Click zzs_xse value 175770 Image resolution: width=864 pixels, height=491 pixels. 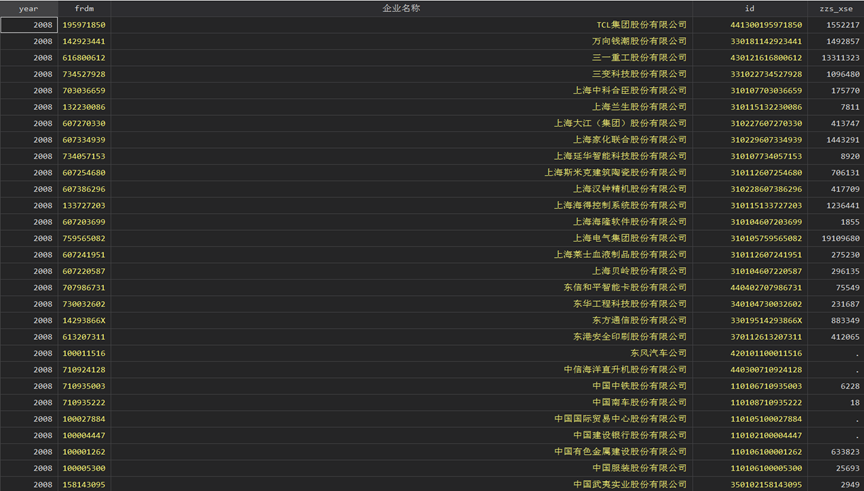point(845,90)
